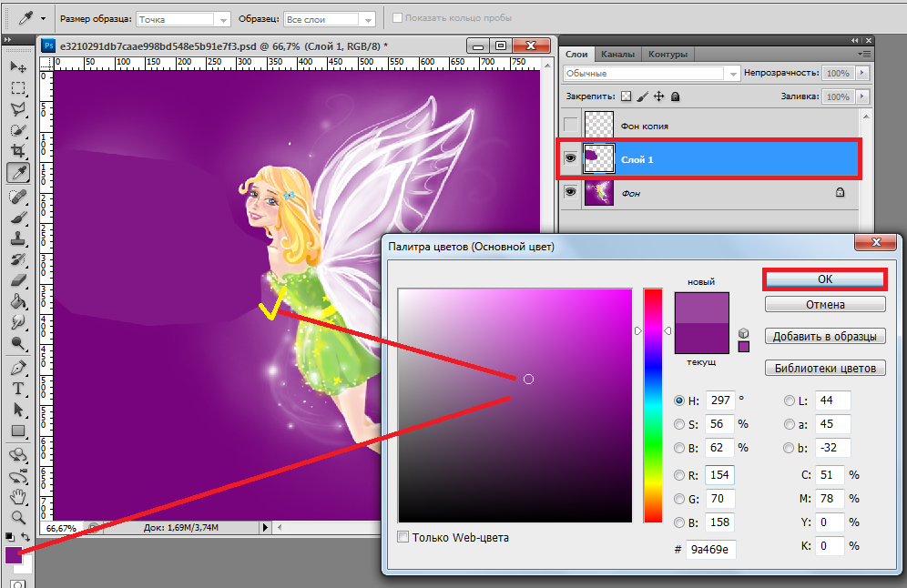This screenshot has height=588, width=907.
Task: Click the Библиотеки цветов button
Action: (825, 369)
